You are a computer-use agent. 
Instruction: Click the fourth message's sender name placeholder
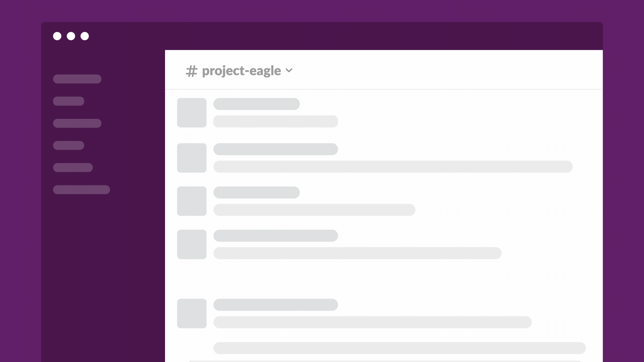pyautogui.click(x=276, y=236)
